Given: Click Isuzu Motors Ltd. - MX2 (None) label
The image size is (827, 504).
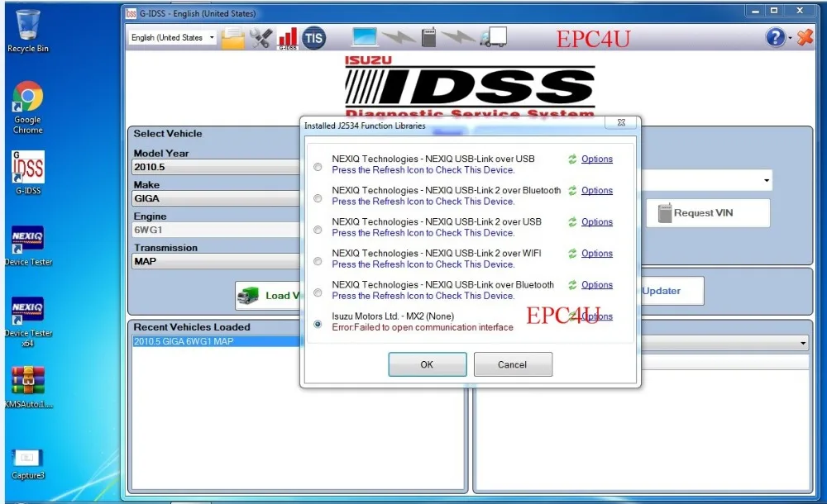Looking at the screenshot, I should click(393, 316).
